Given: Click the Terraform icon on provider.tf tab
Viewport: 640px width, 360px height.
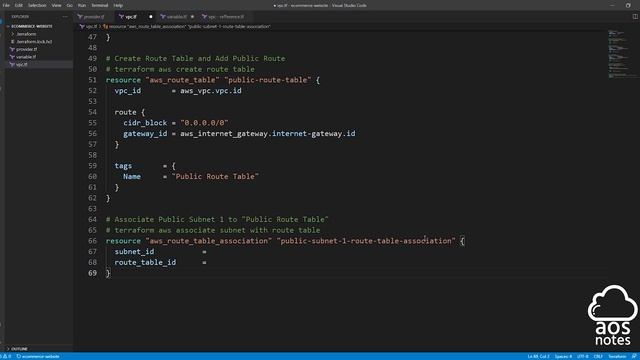Looking at the screenshot, I should pyautogui.click(x=80, y=17).
